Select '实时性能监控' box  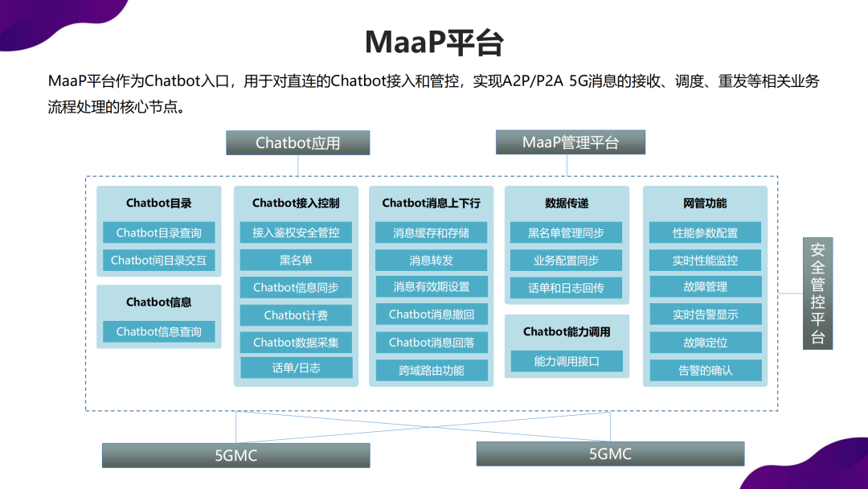coord(705,261)
